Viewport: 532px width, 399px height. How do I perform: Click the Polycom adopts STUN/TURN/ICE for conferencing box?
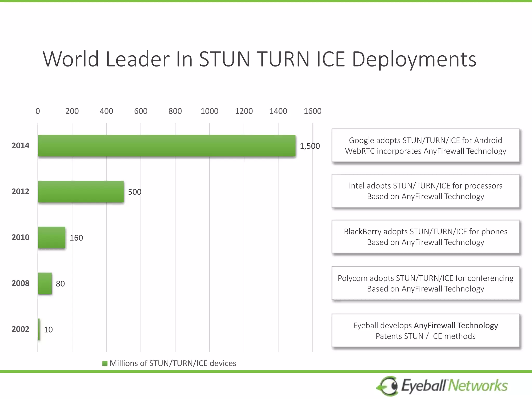[x=425, y=283]
